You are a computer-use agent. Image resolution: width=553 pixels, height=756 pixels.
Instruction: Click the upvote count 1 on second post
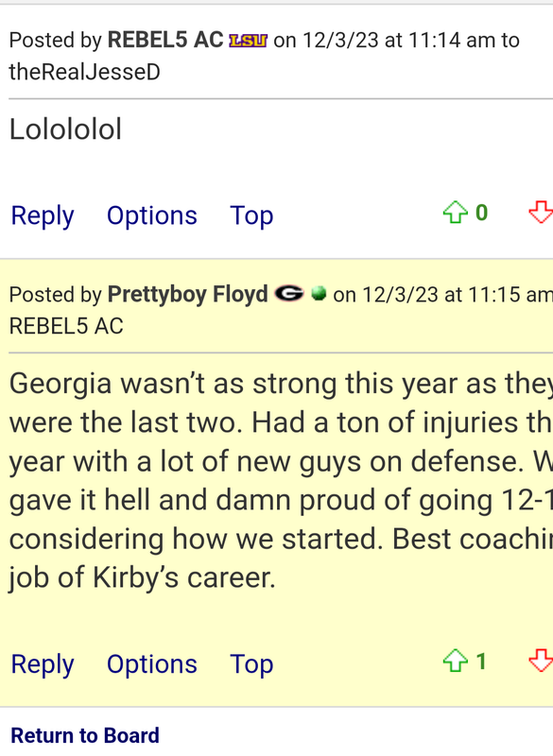(481, 661)
